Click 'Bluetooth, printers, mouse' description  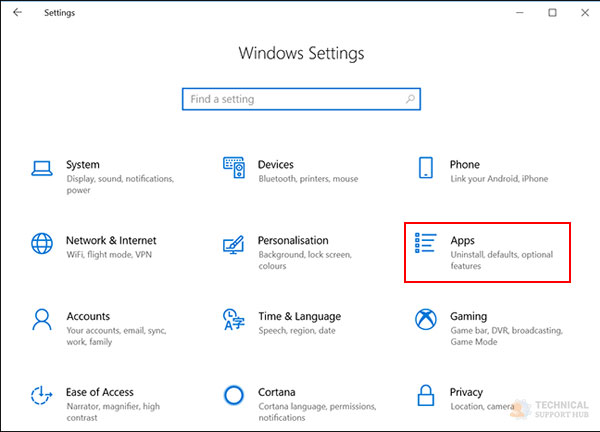coord(308,179)
